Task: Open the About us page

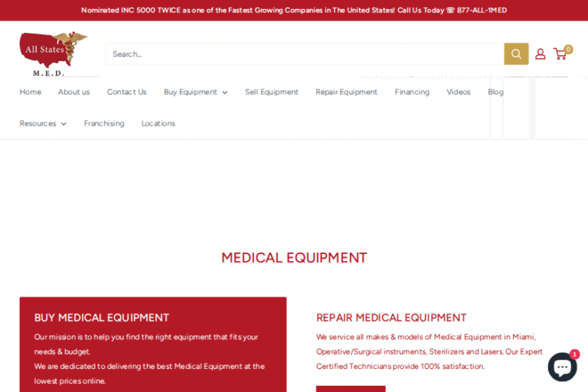Action: click(73, 92)
